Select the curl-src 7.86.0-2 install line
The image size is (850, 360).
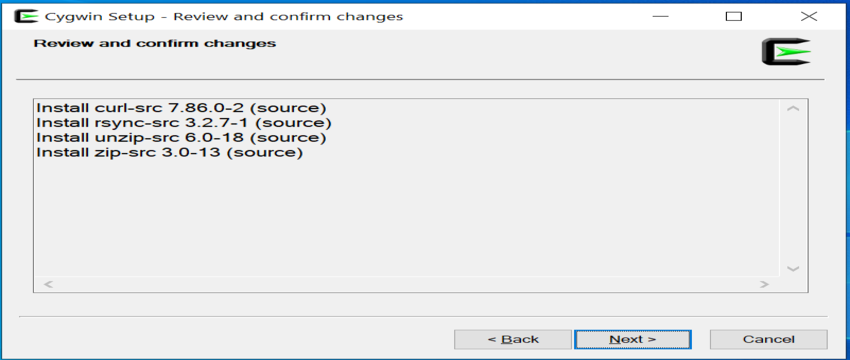tap(182, 108)
